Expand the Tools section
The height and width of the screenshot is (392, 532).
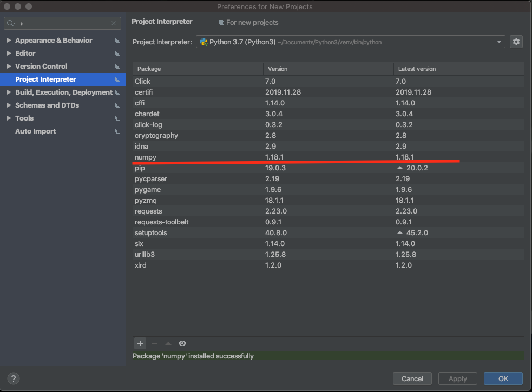[9, 118]
